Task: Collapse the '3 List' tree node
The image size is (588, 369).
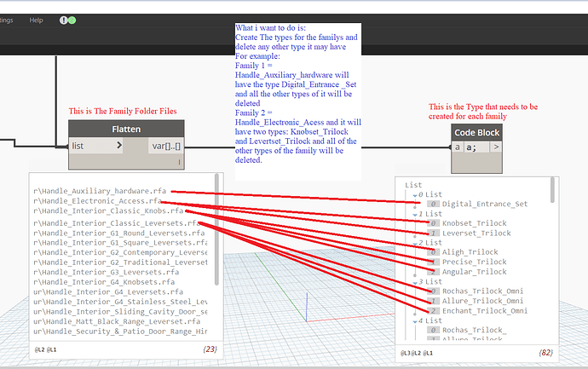Action: point(415,282)
